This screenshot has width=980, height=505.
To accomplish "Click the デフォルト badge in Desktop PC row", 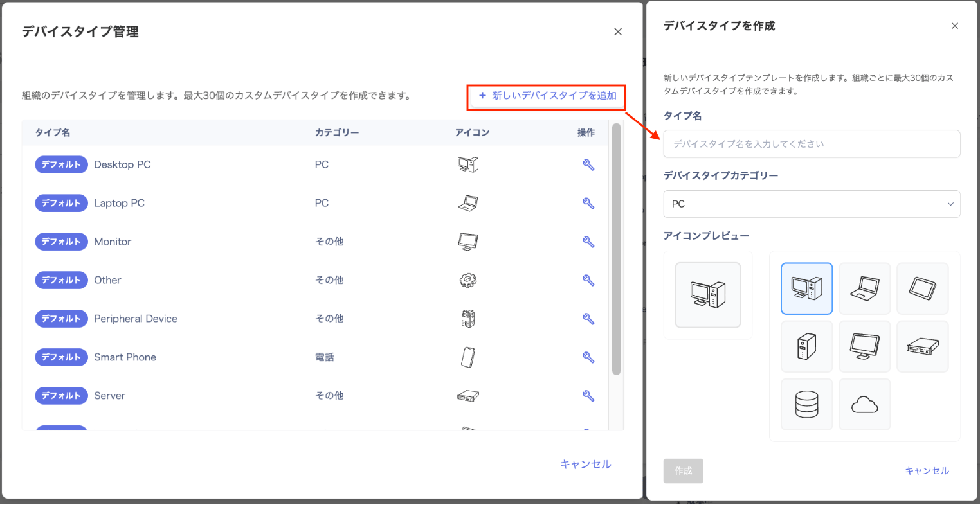I will pos(61,164).
